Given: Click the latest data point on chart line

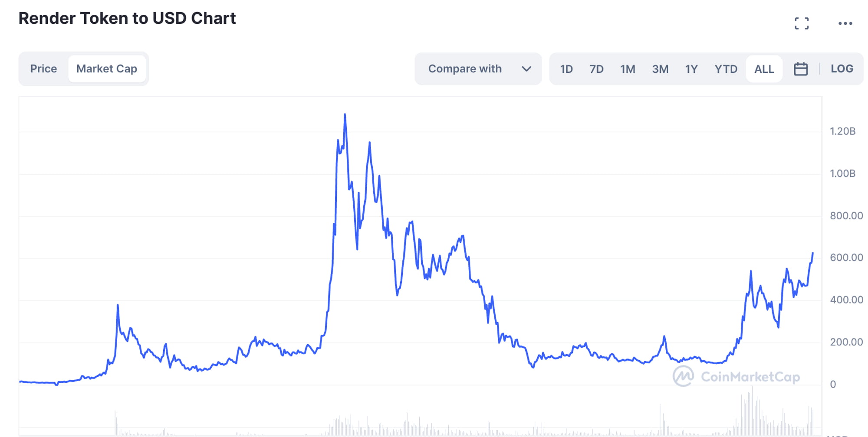Looking at the screenshot, I should click(812, 253).
